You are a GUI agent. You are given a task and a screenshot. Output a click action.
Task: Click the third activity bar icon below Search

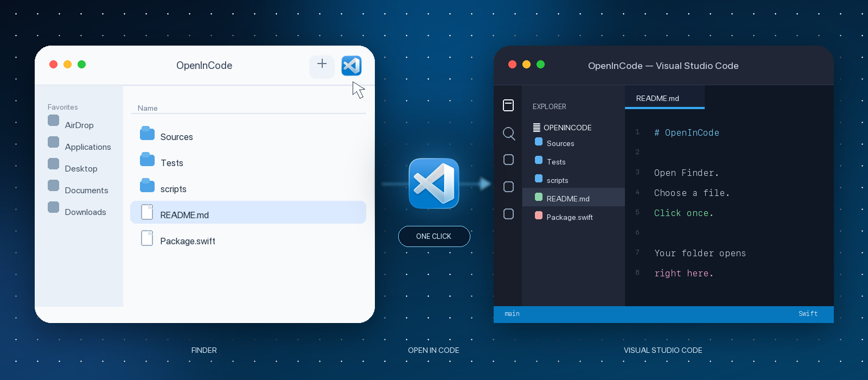click(x=508, y=160)
